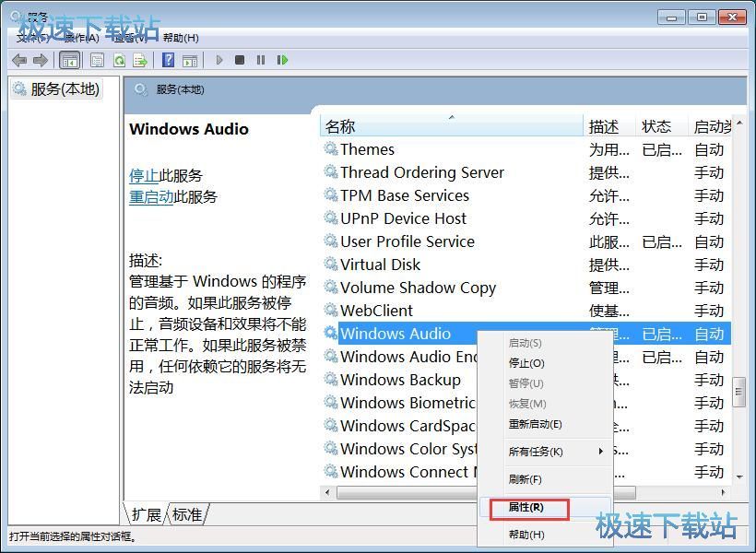Click the gear icon beside Windows Backup
This screenshot has height=553, width=756.
(331, 379)
